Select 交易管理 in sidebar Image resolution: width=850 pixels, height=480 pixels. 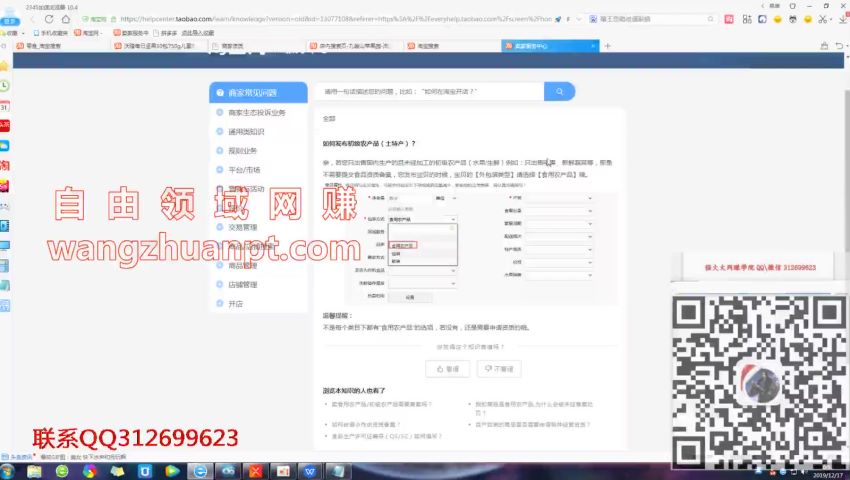[x=242, y=227]
